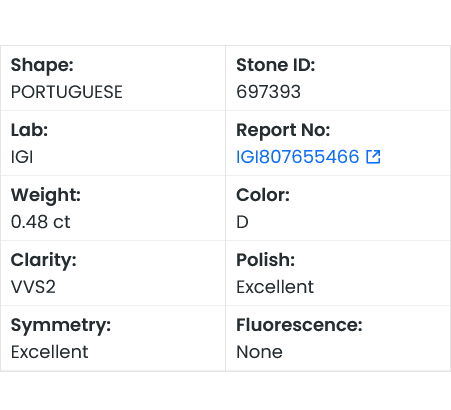Select the VVS2 clarity value

coord(33,287)
